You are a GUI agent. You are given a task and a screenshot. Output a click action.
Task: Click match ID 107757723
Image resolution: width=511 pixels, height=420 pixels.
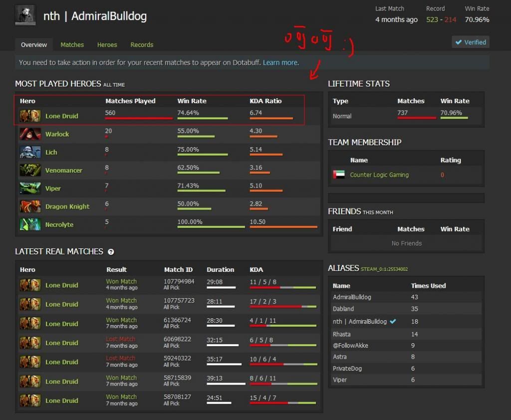coord(179,300)
